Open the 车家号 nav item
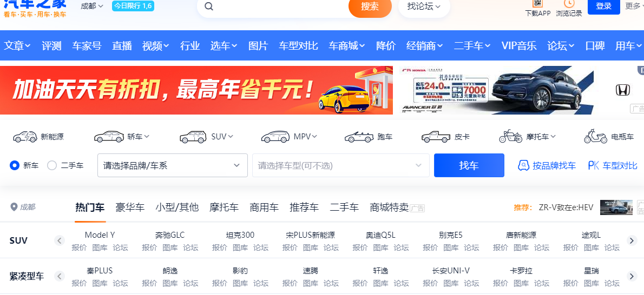 [87, 45]
